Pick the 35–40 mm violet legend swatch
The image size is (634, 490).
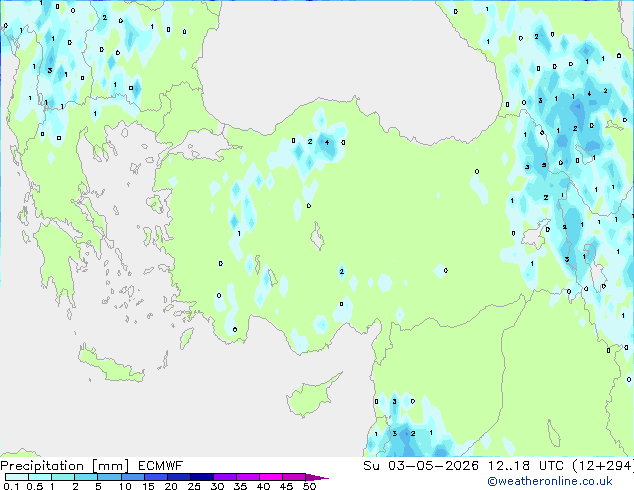coord(247,477)
